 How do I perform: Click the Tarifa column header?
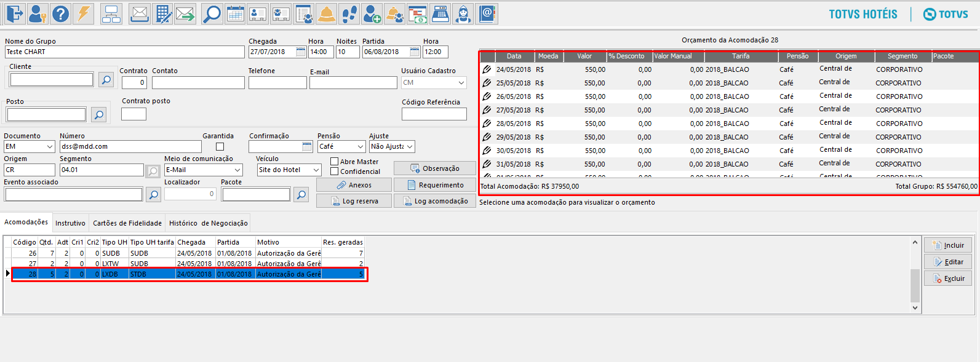click(741, 56)
